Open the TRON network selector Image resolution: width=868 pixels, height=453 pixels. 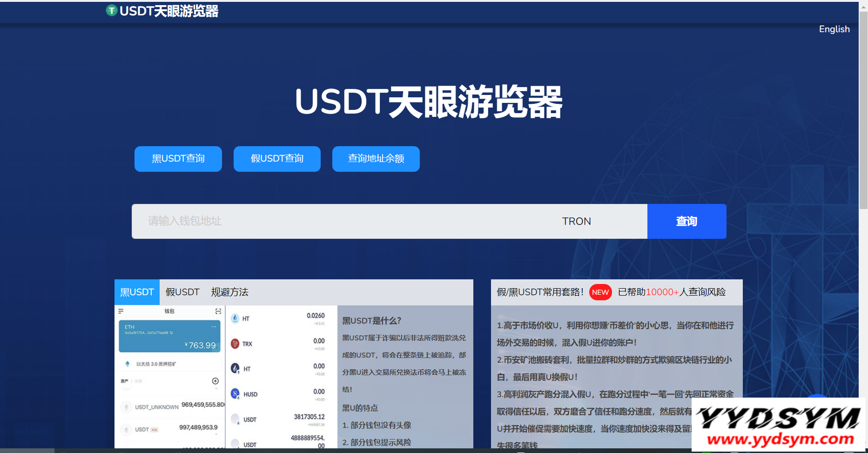click(x=576, y=221)
